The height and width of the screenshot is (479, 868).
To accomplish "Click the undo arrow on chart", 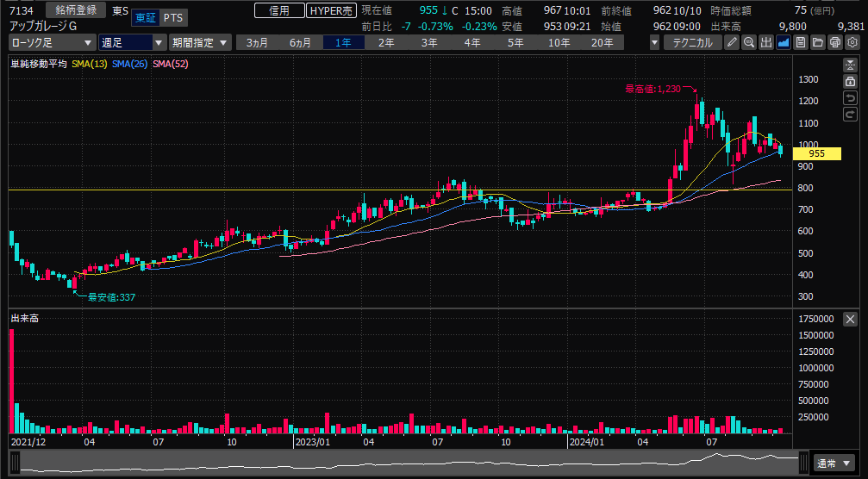I will coord(851,96).
